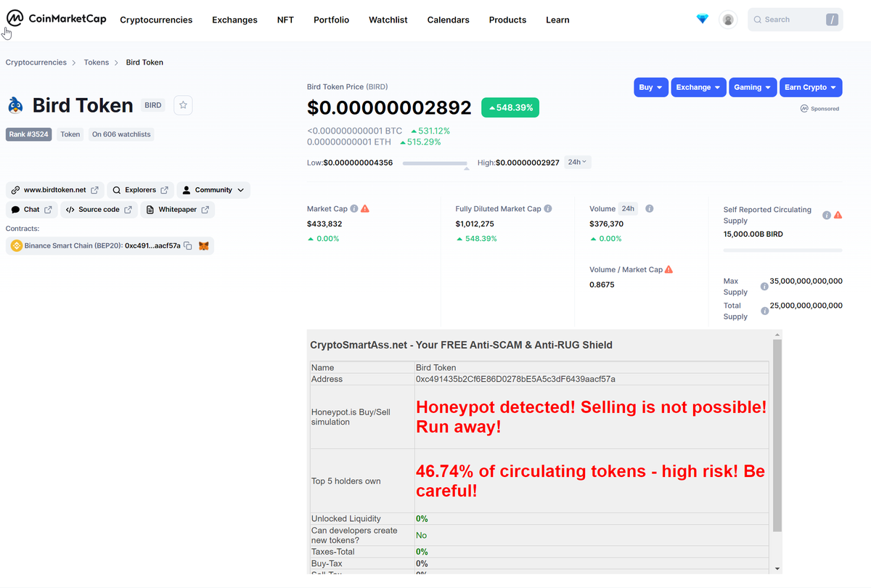Image resolution: width=871 pixels, height=588 pixels.
Task: Click the 15,000.00B BIRD supply value
Action: coord(753,234)
